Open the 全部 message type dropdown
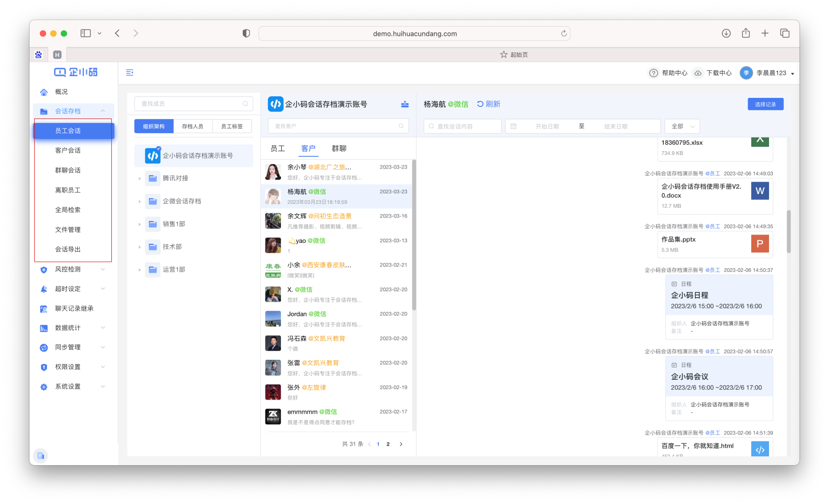 (x=682, y=126)
